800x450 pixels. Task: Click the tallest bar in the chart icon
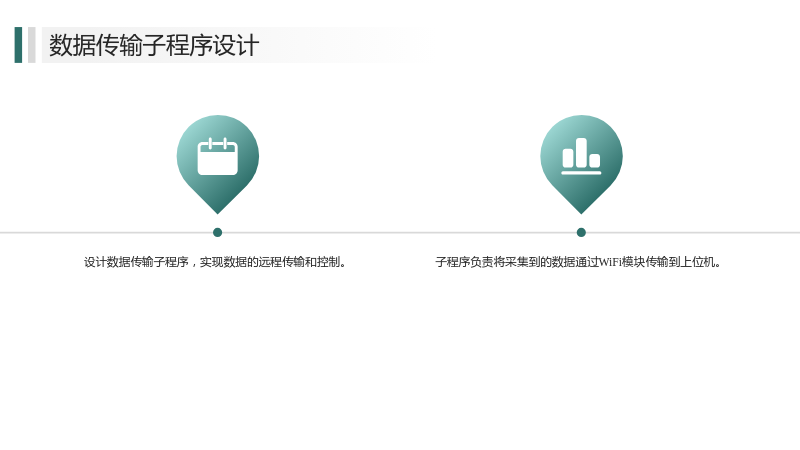(581, 153)
